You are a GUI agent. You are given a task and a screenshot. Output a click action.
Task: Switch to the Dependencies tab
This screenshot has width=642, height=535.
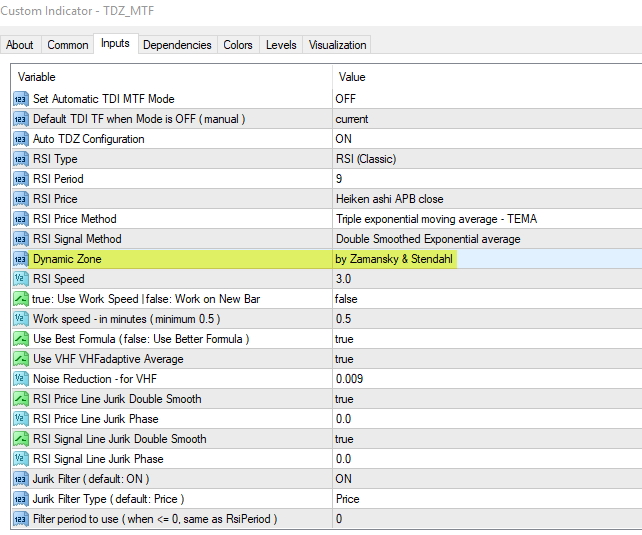pos(177,45)
